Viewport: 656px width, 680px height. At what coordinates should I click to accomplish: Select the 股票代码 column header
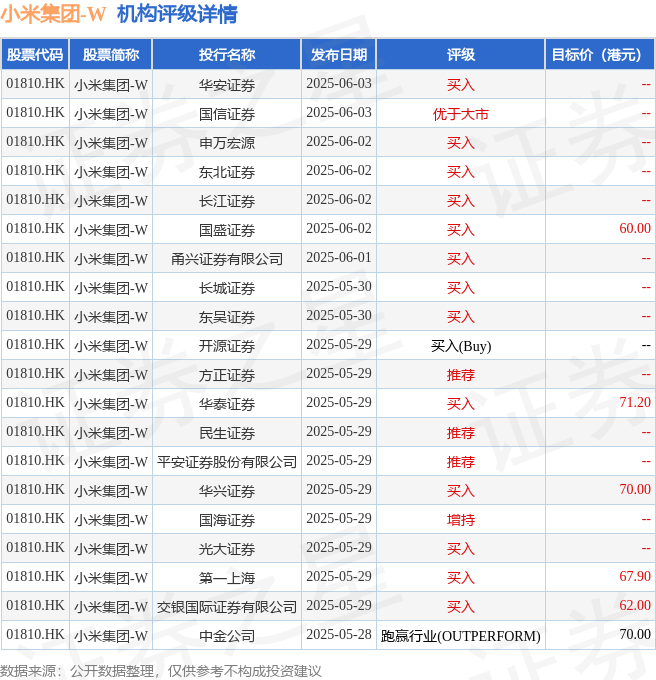click(35, 55)
